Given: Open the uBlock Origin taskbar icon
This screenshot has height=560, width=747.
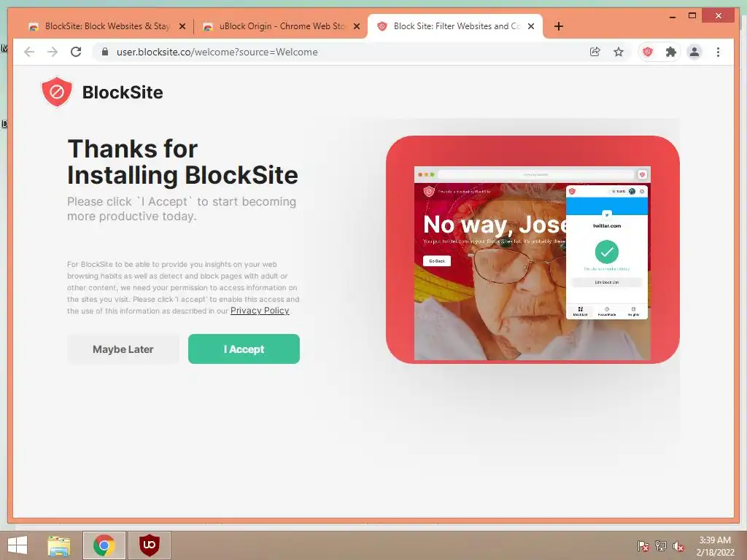Looking at the screenshot, I should 149,545.
